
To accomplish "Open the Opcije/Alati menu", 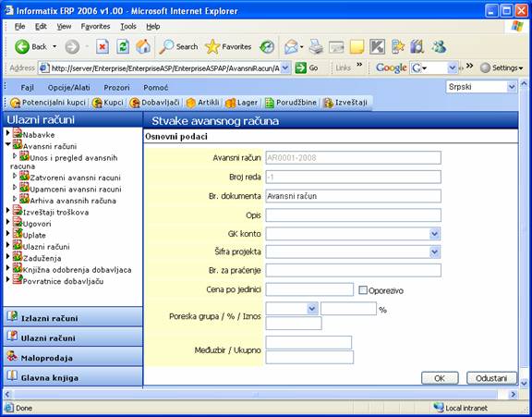I will pyautogui.click(x=69, y=88).
